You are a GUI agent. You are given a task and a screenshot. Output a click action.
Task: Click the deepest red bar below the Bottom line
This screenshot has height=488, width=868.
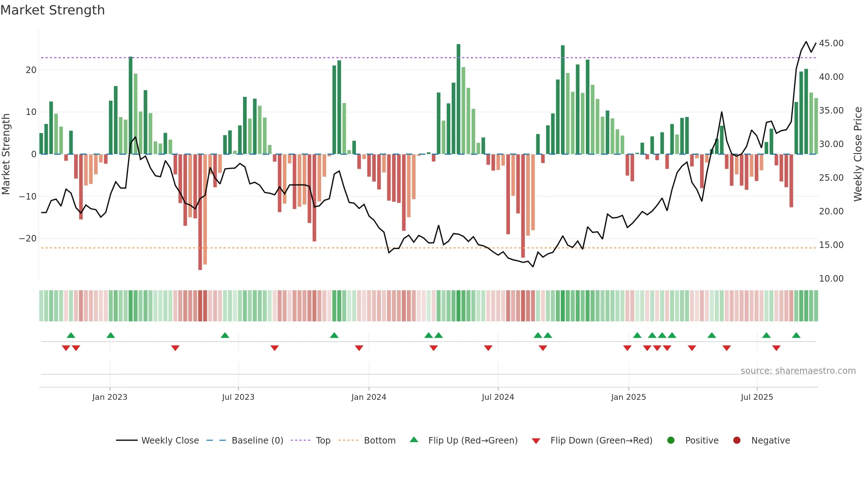pos(200,212)
